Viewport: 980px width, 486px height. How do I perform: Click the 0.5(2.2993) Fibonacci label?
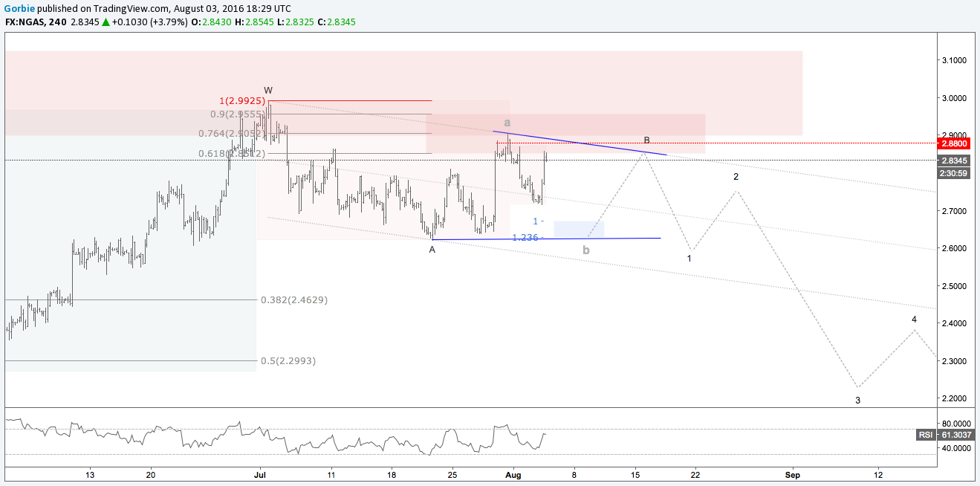288,360
